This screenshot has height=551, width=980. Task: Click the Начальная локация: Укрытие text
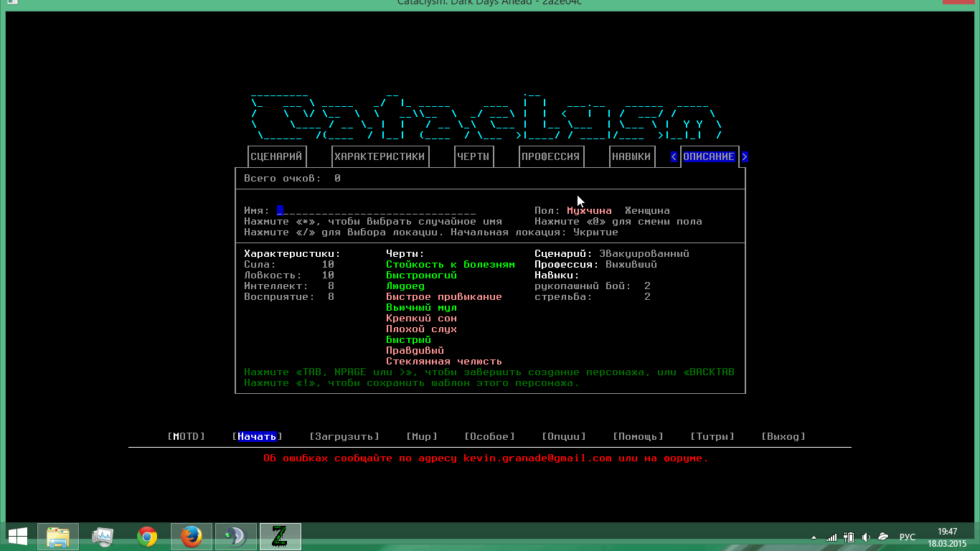pyautogui.click(x=534, y=232)
